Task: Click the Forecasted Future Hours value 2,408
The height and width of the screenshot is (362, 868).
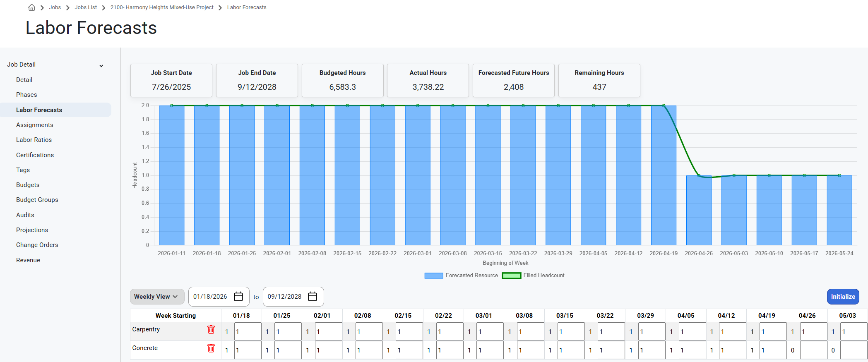Action: click(x=514, y=87)
